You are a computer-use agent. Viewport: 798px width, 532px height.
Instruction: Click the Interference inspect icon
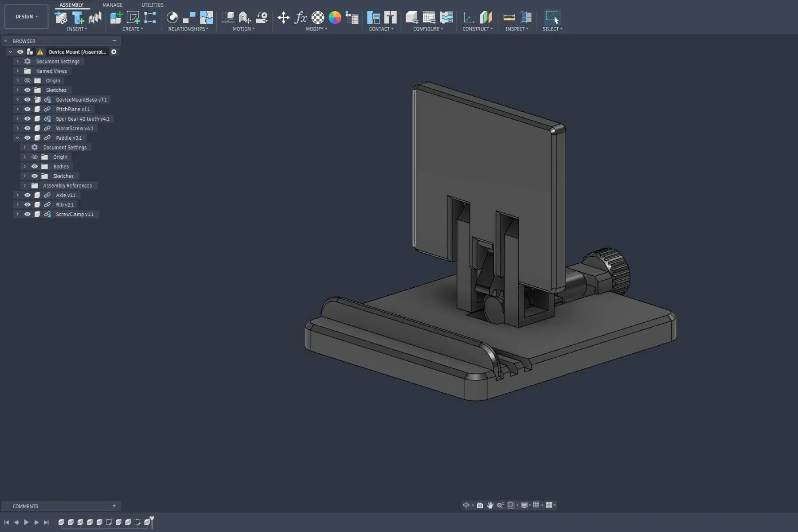526,18
